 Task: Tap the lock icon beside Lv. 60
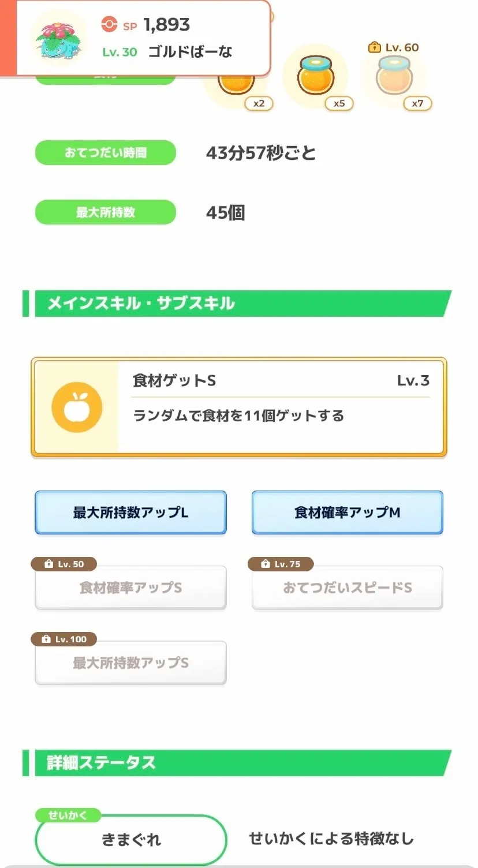tap(374, 47)
